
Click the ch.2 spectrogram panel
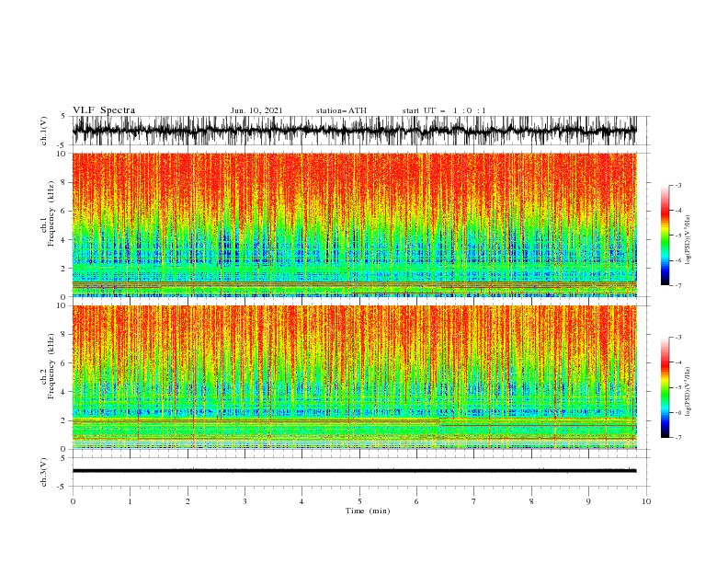tap(354, 377)
